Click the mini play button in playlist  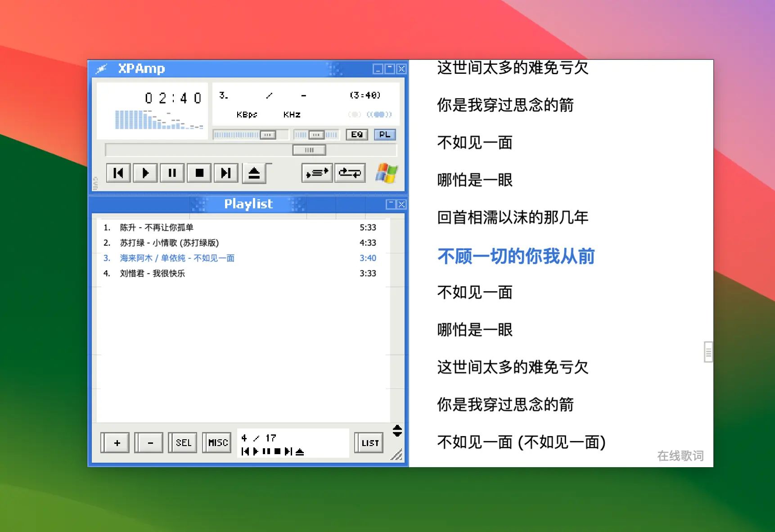click(x=256, y=451)
